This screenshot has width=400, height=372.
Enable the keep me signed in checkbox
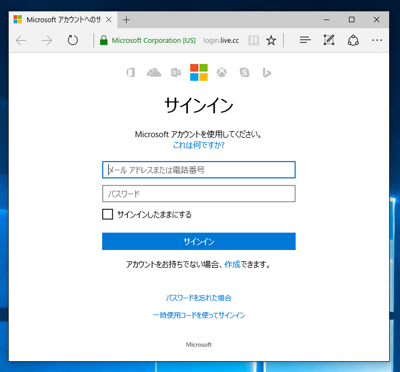pos(107,214)
